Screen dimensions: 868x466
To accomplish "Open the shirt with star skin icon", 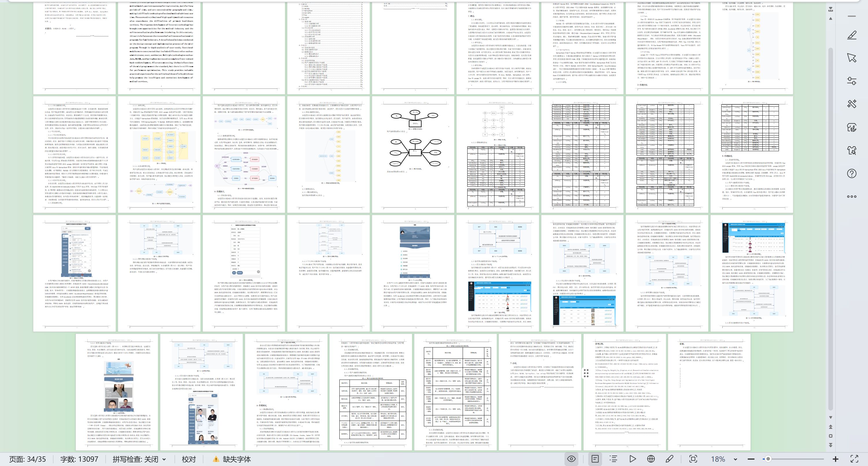I will [x=852, y=150].
